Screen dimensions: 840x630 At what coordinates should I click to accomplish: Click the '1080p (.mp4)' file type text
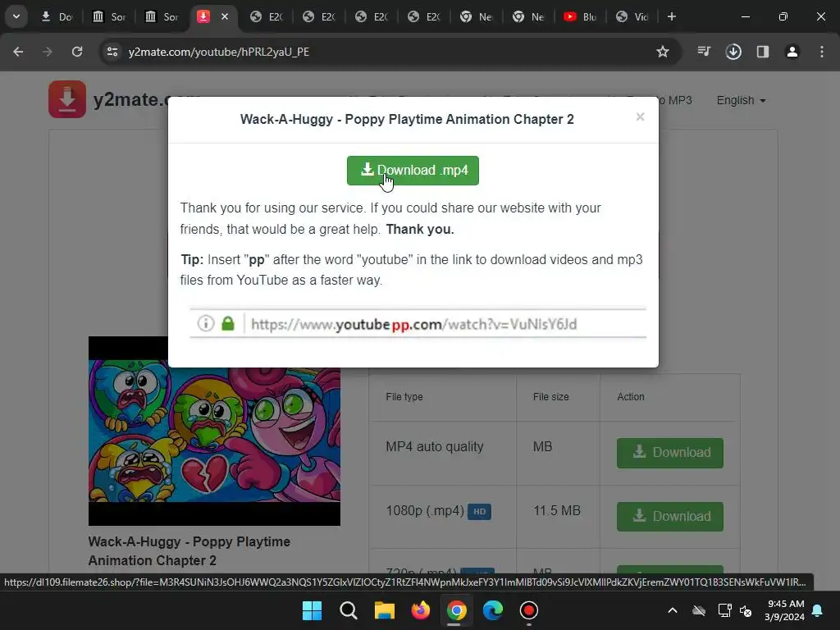(425, 510)
